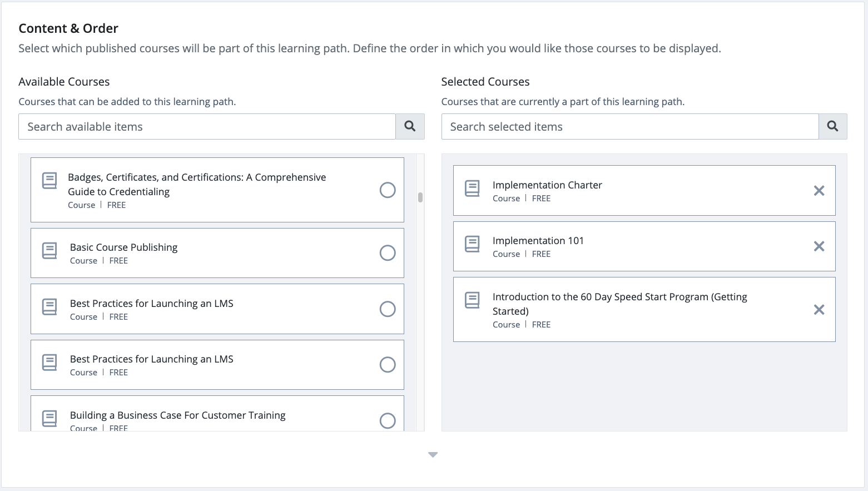
Task: Click the Introduction to the 60 Day Speed Start title
Action: (x=620, y=304)
